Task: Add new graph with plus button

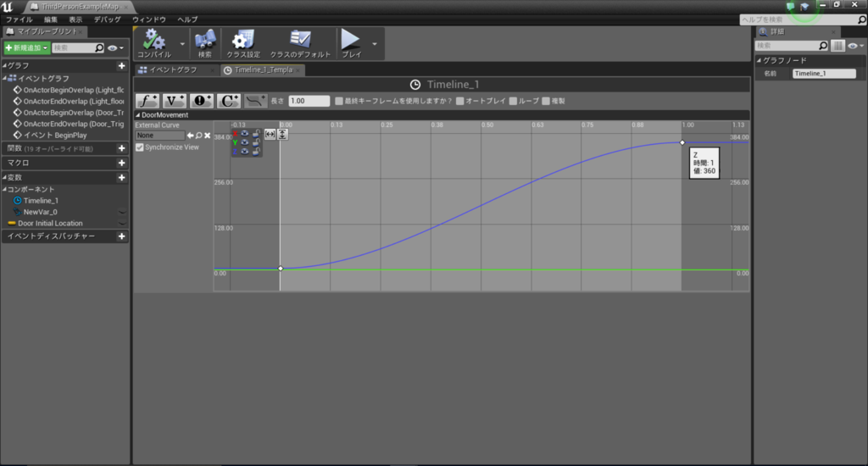Action: coord(122,66)
